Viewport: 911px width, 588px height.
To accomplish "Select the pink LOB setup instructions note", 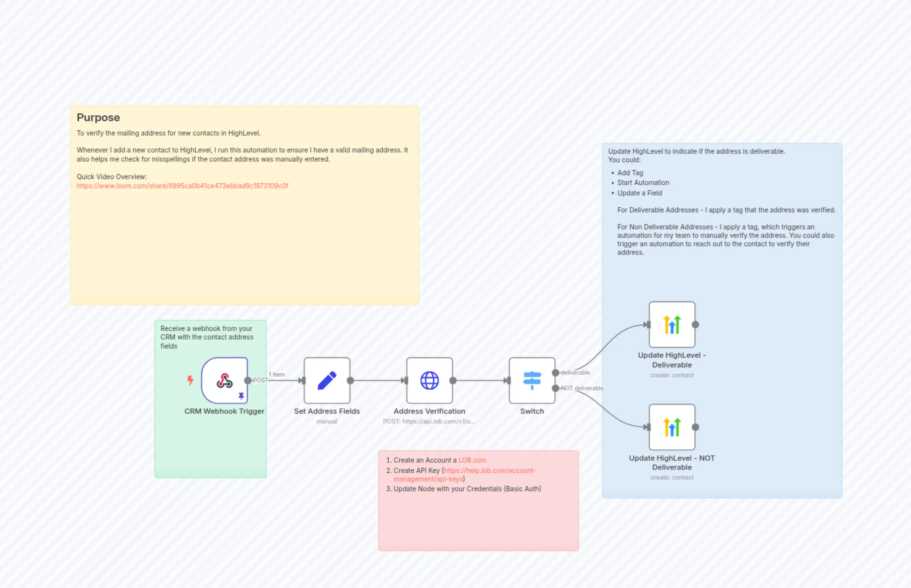I will click(478, 527).
